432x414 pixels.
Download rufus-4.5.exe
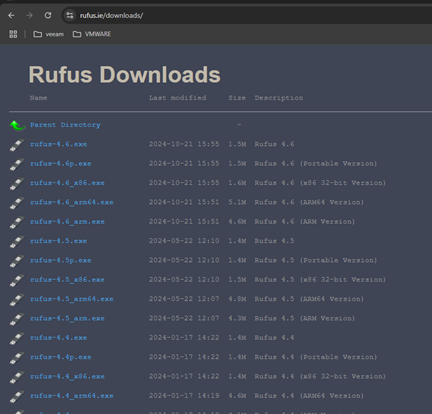pyautogui.click(x=59, y=241)
